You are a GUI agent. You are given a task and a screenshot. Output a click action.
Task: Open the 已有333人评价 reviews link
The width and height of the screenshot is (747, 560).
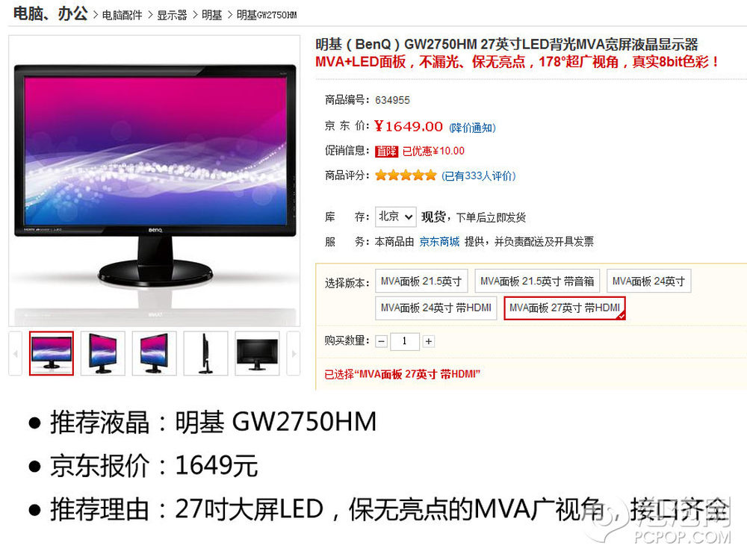(478, 175)
